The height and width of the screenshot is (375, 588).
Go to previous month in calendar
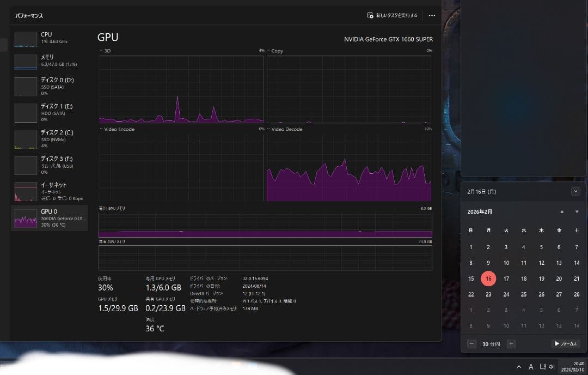[x=562, y=211]
